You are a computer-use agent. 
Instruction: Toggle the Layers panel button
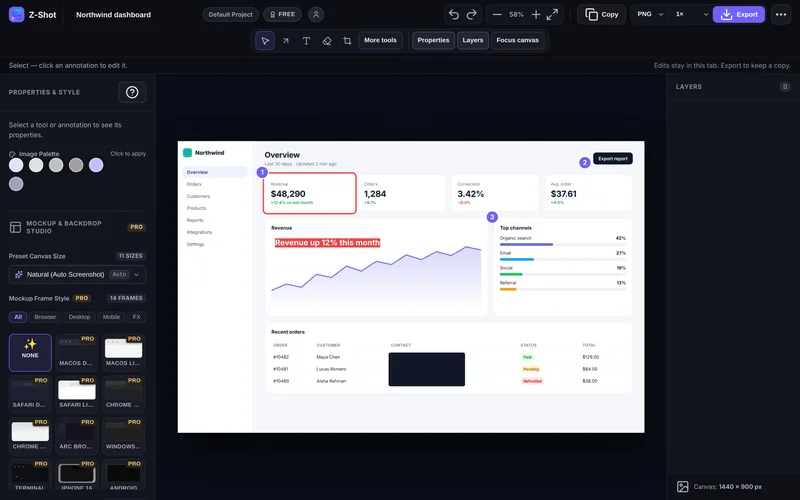472,40
